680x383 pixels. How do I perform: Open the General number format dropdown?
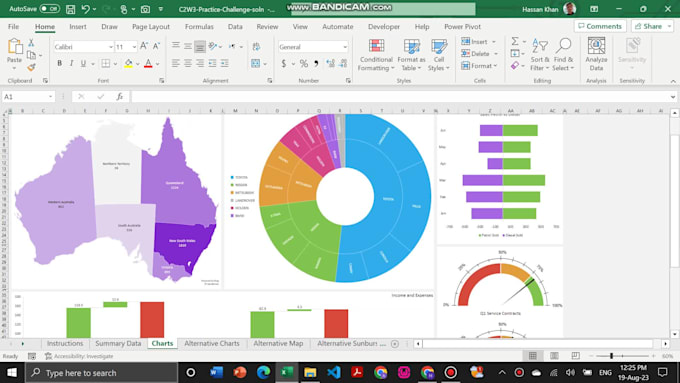pos(345,47)
